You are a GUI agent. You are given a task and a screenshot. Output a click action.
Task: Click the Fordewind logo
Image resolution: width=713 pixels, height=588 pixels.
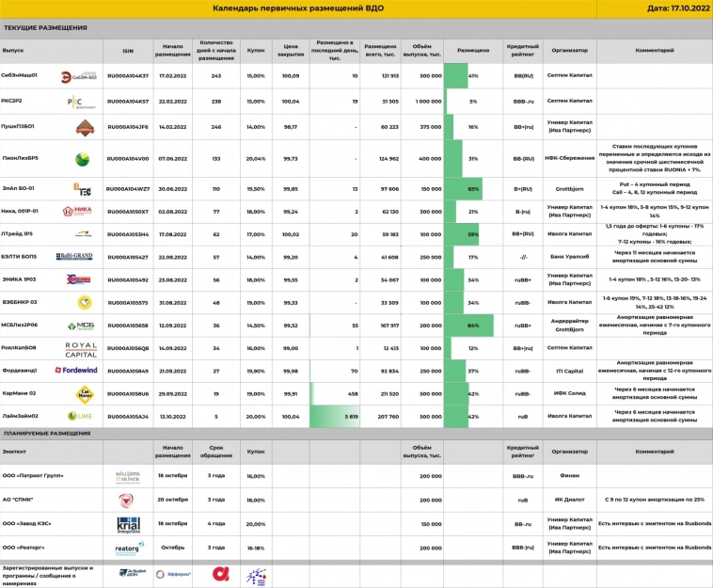81,371
